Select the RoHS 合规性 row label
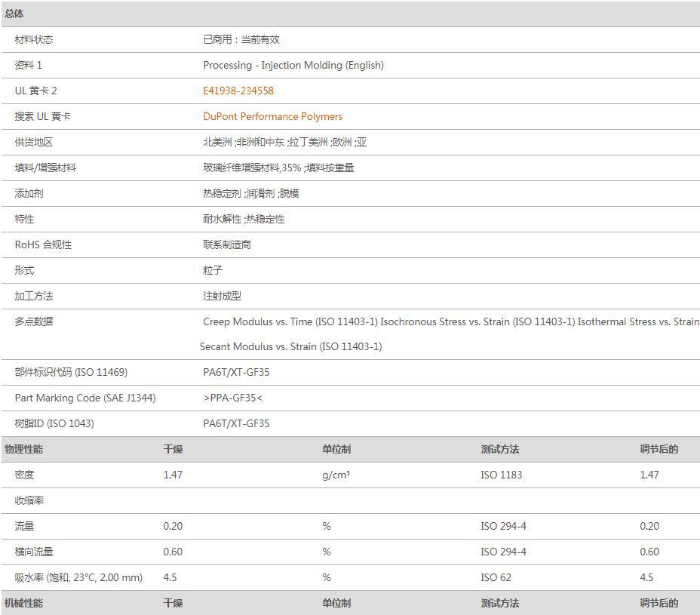This screenshot has height=615, width=700. (x=43, y=244)
